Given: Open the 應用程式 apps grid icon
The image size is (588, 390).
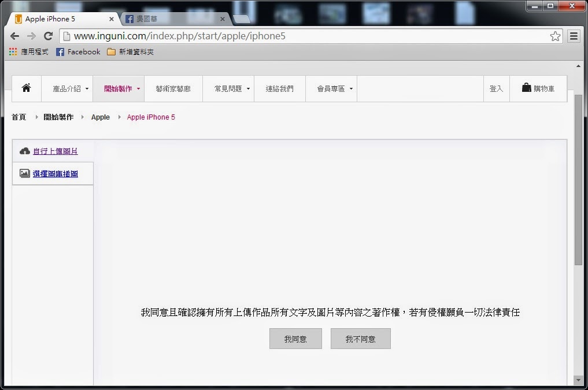Looking at the screenshot, I should (x=13, y=51).
